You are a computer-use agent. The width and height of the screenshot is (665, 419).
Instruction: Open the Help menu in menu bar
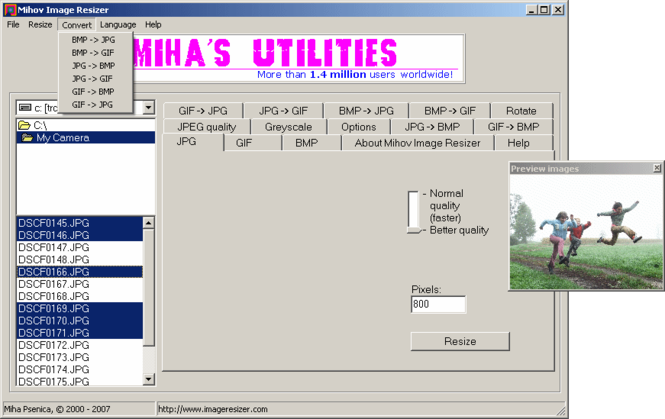point(153,25)
